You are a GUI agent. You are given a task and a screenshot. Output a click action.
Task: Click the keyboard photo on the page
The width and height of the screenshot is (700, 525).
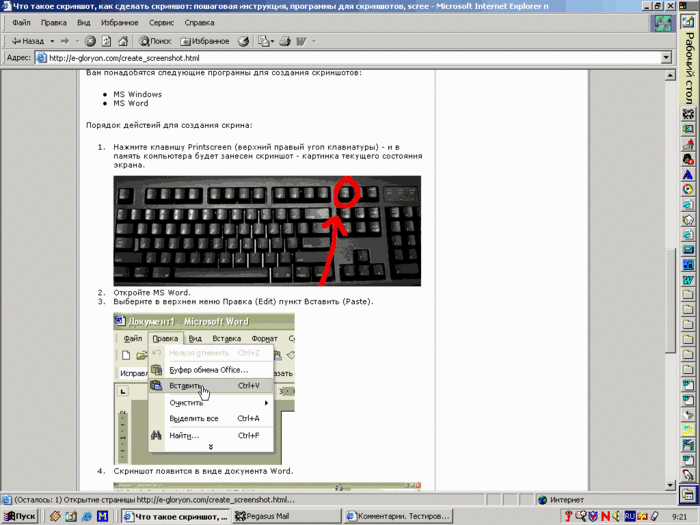pyautogui.click(x=267, y=231)
